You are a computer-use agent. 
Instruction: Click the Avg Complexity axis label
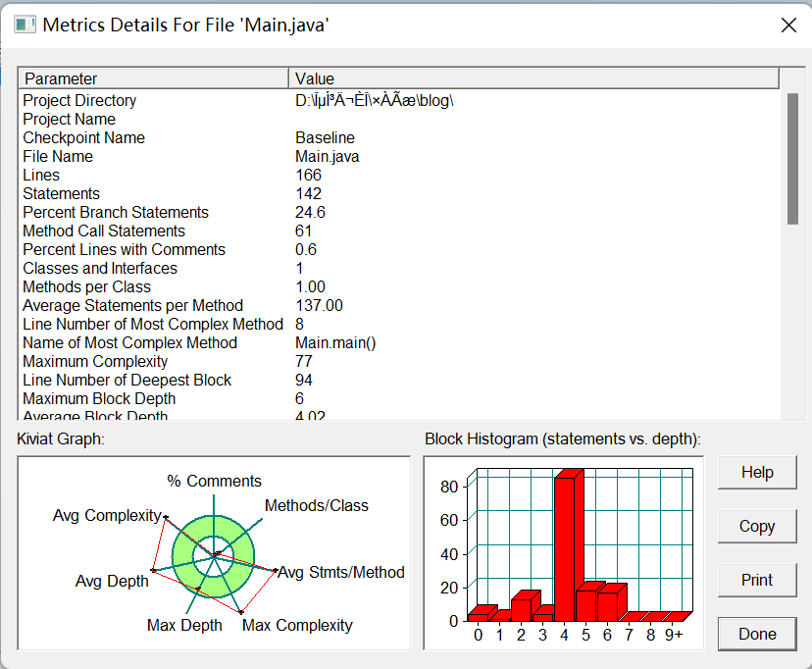[x=107, y=515]
